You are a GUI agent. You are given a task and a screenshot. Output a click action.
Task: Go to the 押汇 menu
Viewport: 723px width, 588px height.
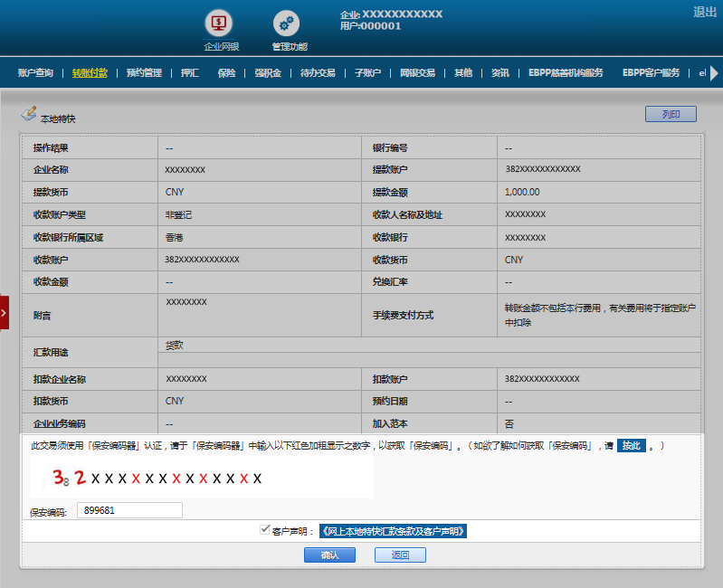[190, 73]
